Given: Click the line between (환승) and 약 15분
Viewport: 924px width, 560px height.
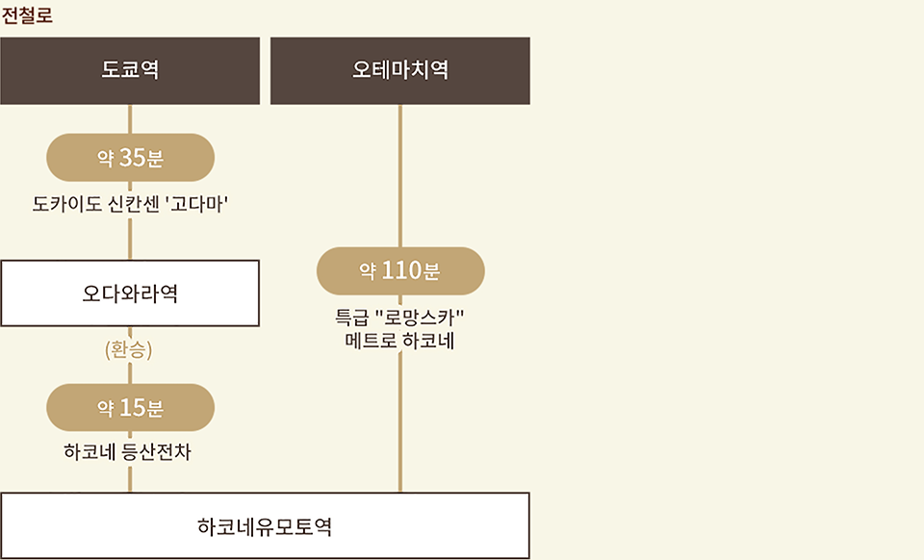Looking at the screenshot, I should pyautogui.click(x=130, y=372).
